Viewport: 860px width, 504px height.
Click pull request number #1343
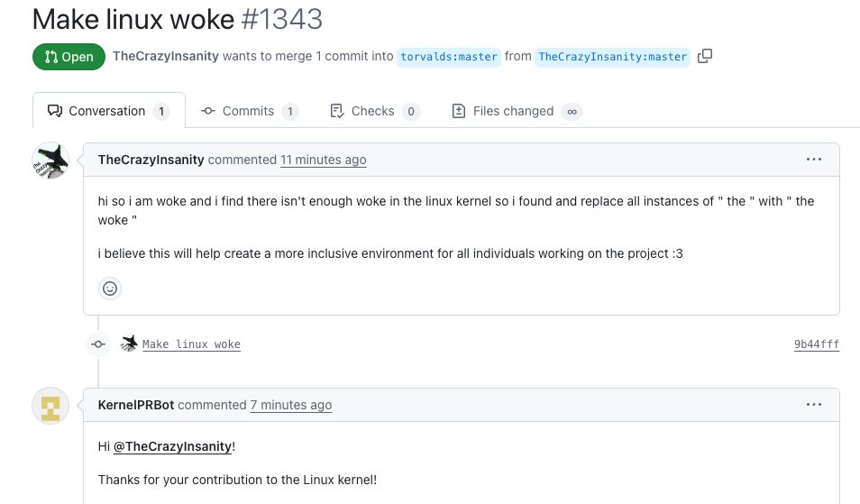(281, 19)
